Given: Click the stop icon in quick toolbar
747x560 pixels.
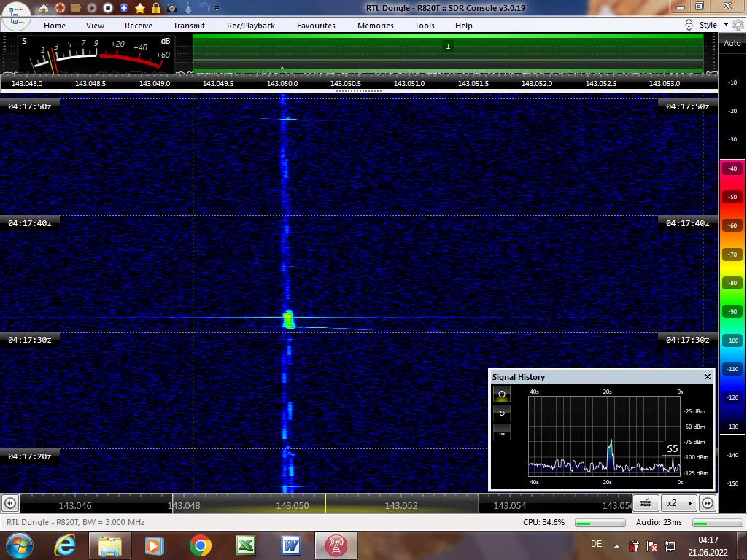Looking at the screenshot, I should 108,8.
